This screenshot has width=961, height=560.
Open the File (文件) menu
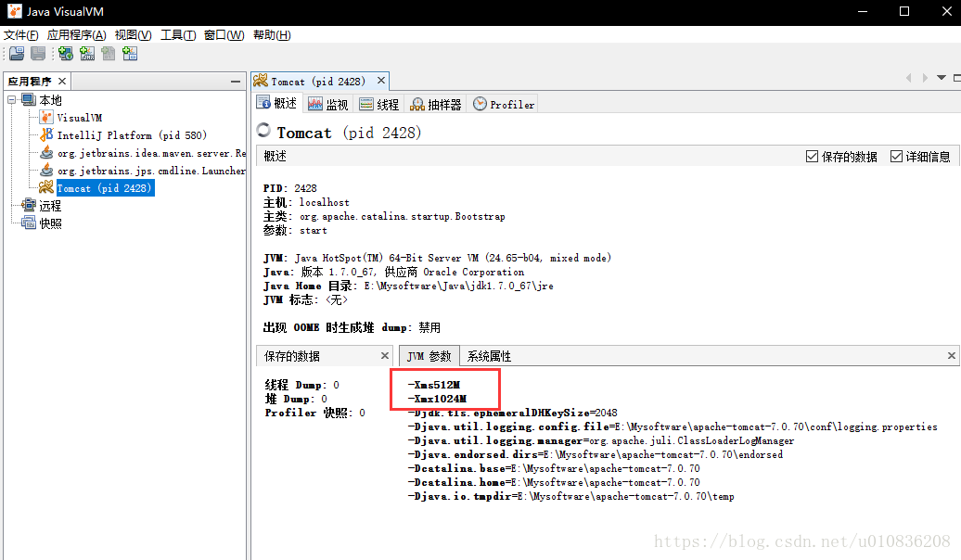pos(20,35)
